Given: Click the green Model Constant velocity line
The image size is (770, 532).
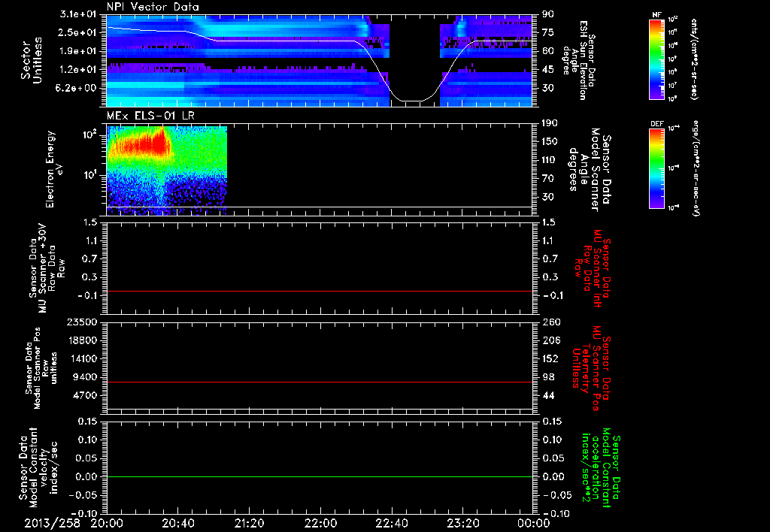Looking at the screenshot, I should 319,476.
